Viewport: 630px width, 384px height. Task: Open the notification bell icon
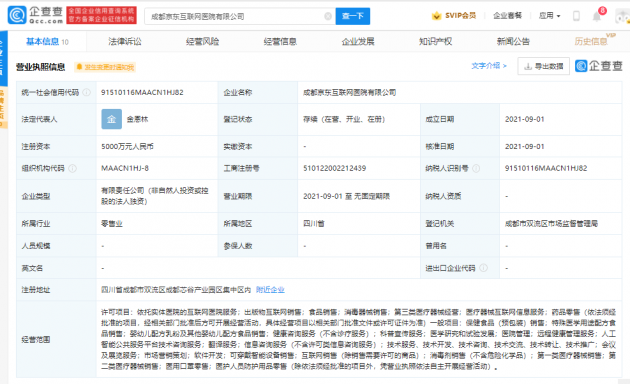click(597, 16)
